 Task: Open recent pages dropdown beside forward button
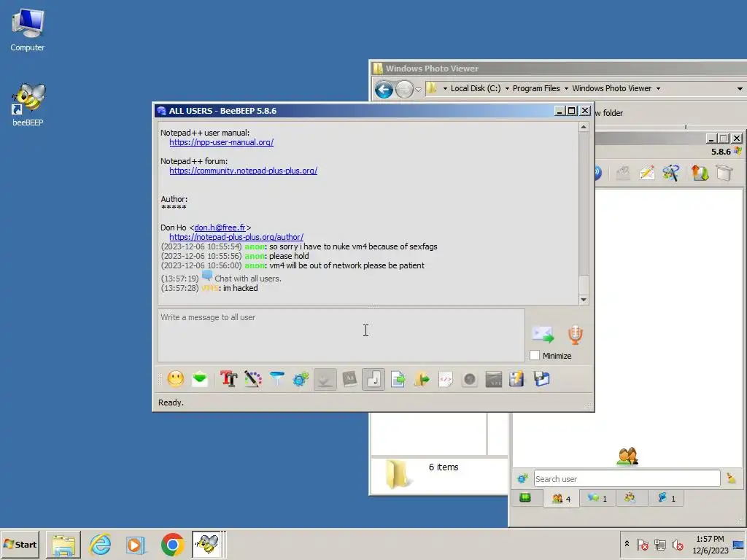point(418,89)
